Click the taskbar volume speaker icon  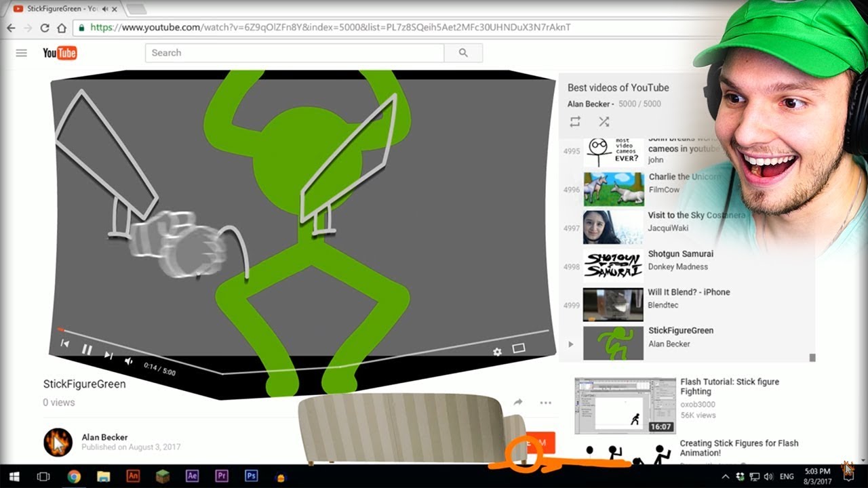768,477
